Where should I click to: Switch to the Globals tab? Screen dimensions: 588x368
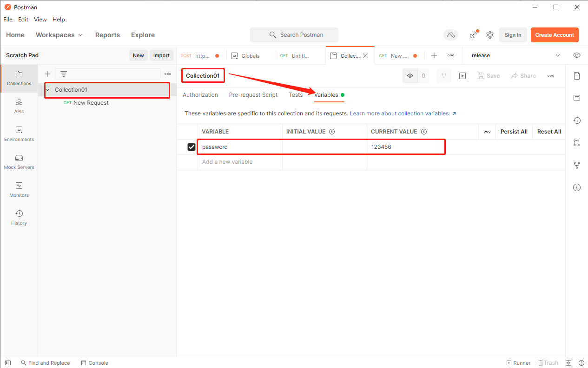click(x=251, y=56)
